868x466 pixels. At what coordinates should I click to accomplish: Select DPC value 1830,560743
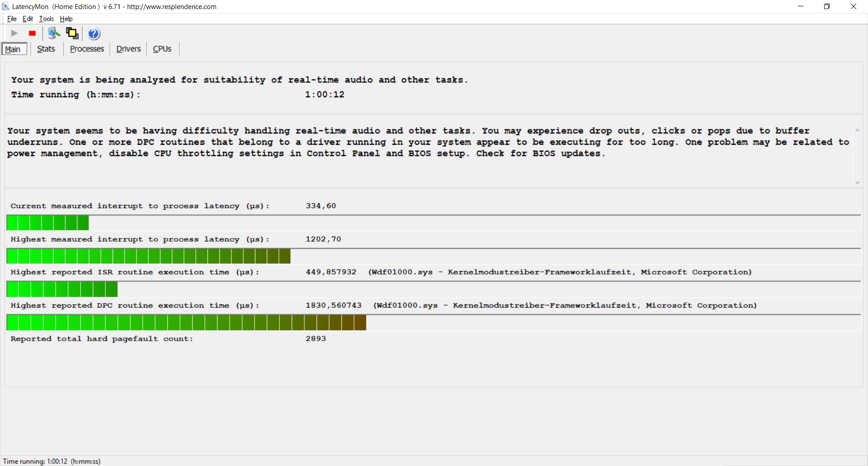tap(334, 305)
